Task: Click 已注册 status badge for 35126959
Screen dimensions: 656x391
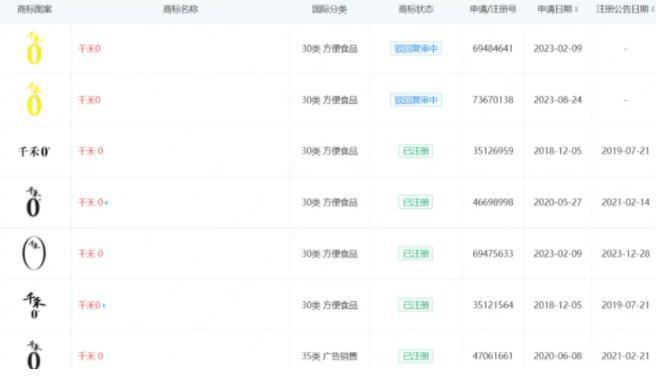Action: point(416,151)
